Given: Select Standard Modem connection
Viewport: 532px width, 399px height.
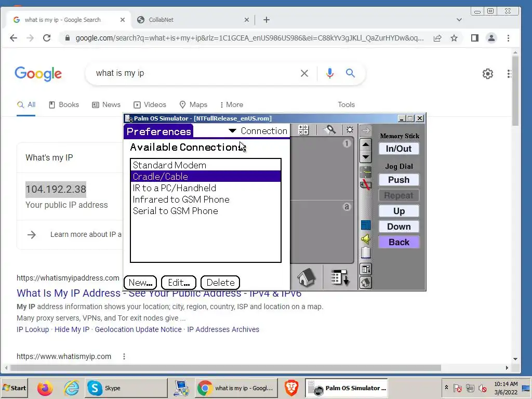Looking at the screenshot, I should [206, 165].
